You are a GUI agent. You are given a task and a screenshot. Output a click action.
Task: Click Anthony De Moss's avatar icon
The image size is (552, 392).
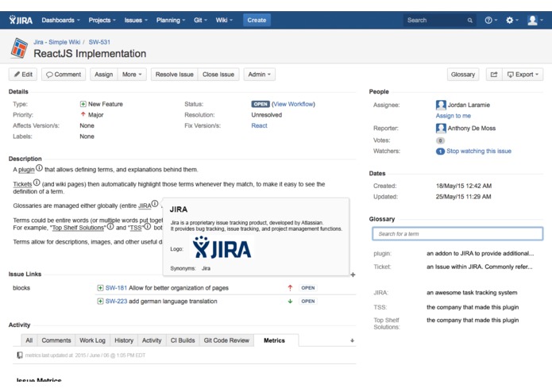point(441,128)
